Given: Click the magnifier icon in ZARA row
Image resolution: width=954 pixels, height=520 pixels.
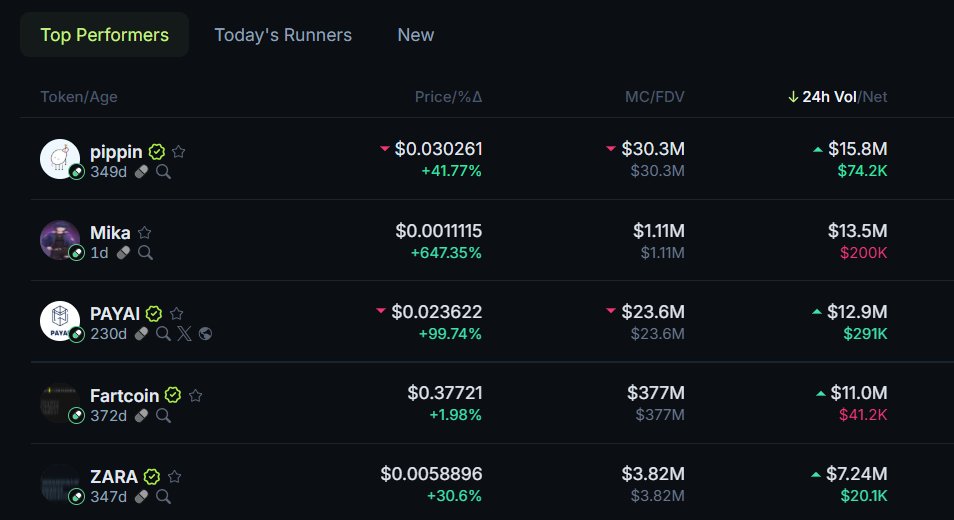Looking at the screenshot, I should click(163, 496).
